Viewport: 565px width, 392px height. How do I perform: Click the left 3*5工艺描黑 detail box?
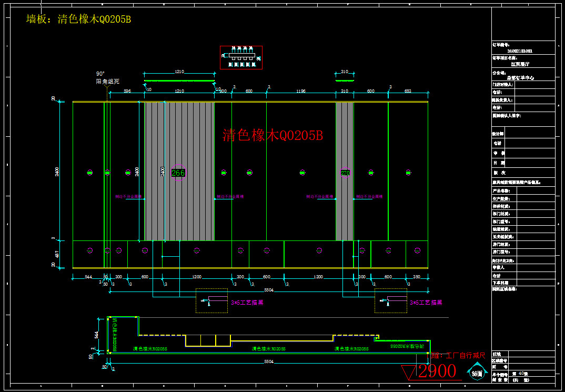[211, 301]
